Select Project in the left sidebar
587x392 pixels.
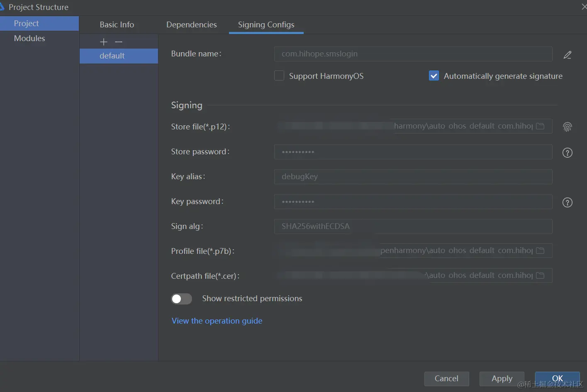pos(39,23)
